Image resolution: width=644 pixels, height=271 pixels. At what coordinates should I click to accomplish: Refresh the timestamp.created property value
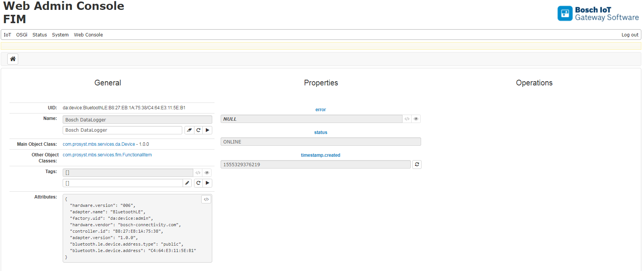tap(417, 164)
